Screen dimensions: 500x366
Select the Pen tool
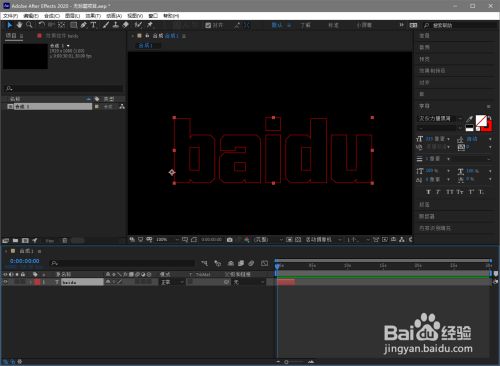84,25
